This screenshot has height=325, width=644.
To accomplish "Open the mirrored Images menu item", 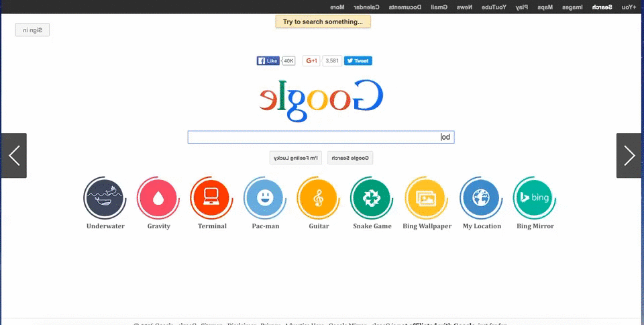I will coord(572,7).
